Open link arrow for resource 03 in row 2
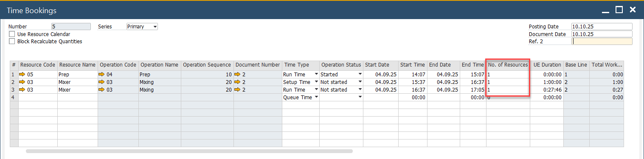This screenshot has width=644, height=159. pos(22,82)
